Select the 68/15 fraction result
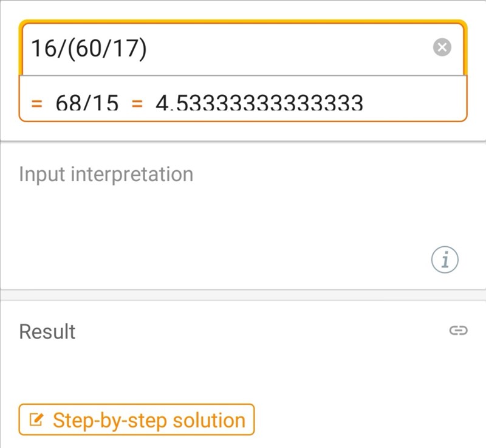Screen dimensions: 486x448 [87, 103]
